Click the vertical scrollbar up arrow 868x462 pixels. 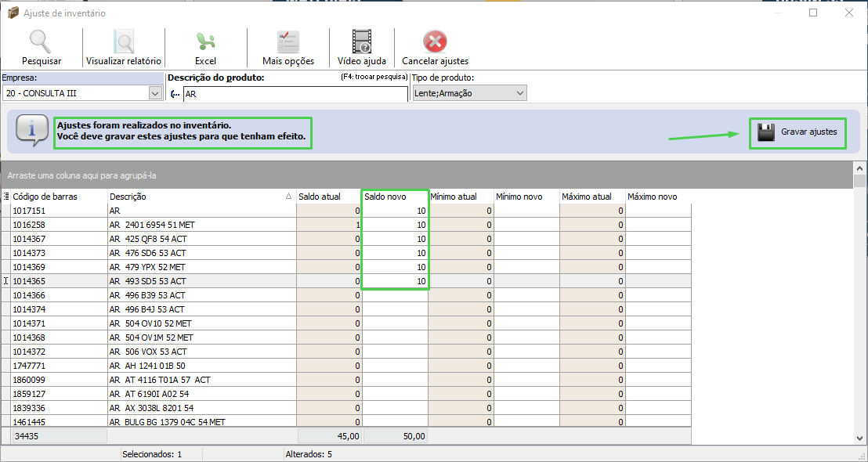click(x=859, y=168)
